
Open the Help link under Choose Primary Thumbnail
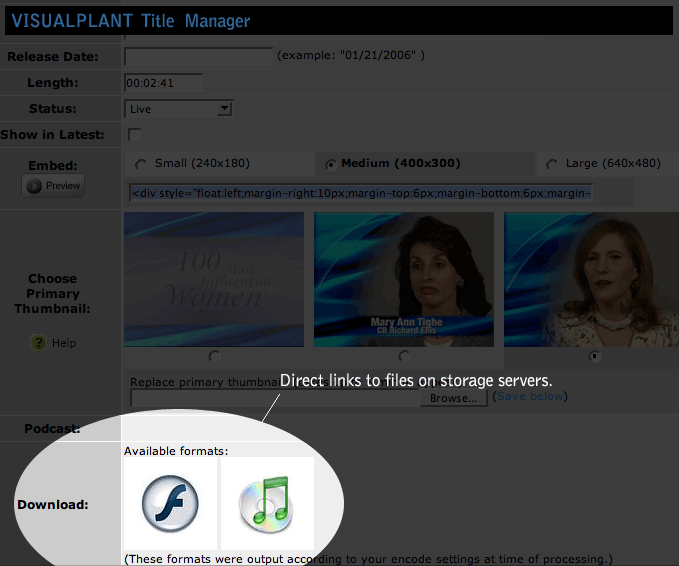point(64,343)
